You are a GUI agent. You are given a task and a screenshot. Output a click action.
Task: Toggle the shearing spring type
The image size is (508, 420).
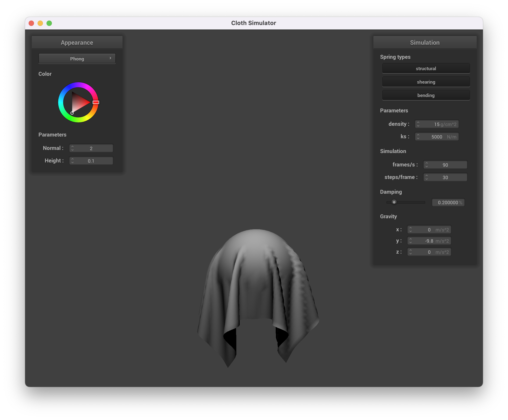pos(426,82)
